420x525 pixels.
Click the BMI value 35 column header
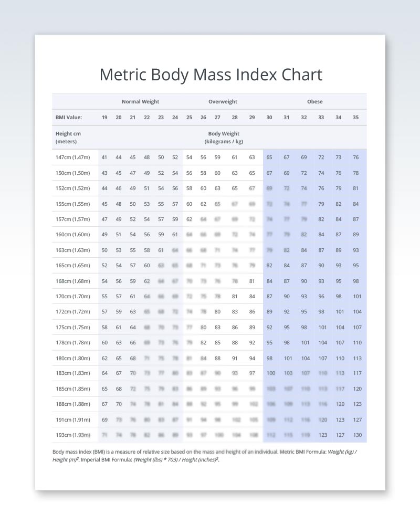[356, 118]
